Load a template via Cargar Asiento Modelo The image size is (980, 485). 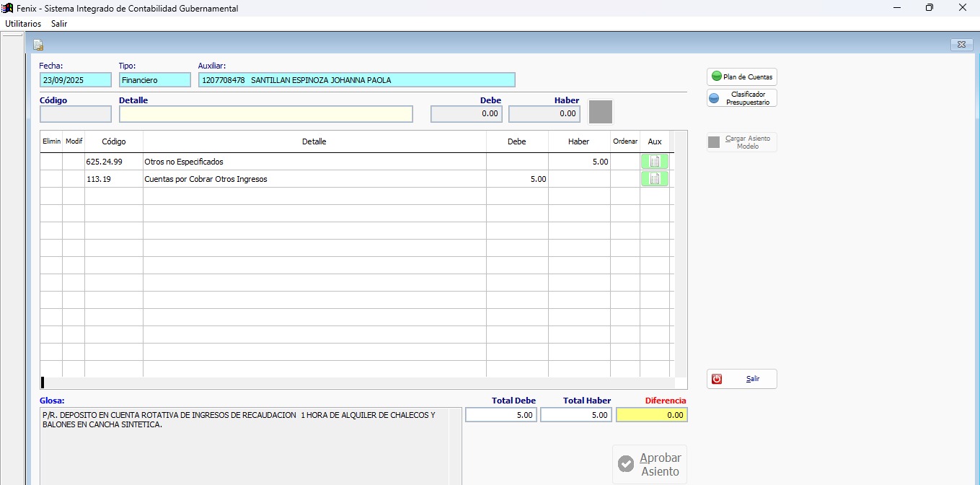[741, 142]
